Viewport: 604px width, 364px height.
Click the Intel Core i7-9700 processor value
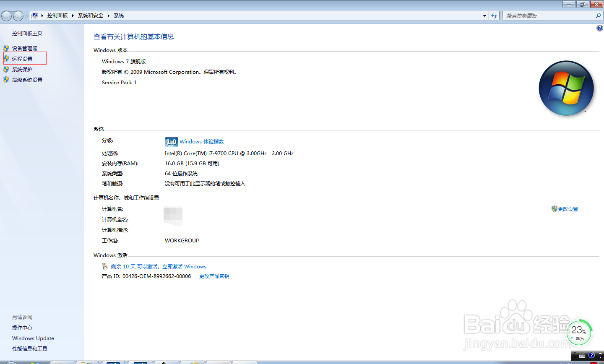(229, 153)
